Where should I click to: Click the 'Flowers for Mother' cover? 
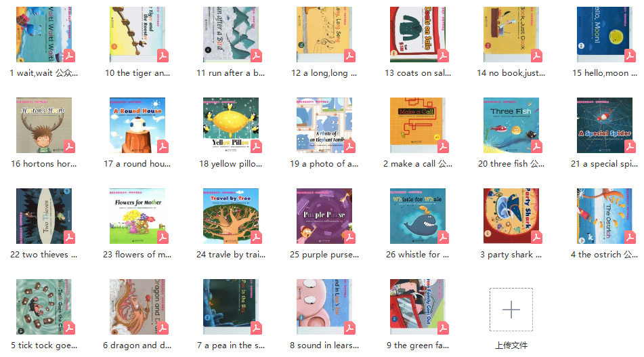[x=137, y=216]
